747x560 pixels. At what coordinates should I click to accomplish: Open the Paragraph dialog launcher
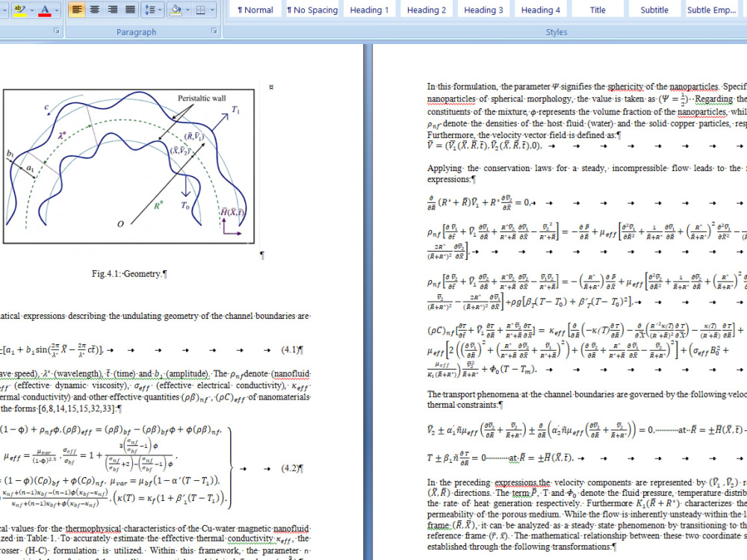(214, 31)
